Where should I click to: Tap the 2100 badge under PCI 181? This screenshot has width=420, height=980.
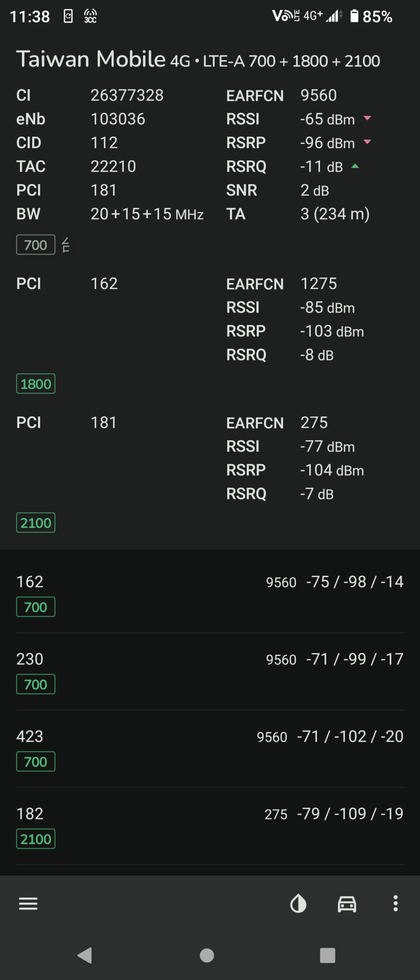point(36,522)
